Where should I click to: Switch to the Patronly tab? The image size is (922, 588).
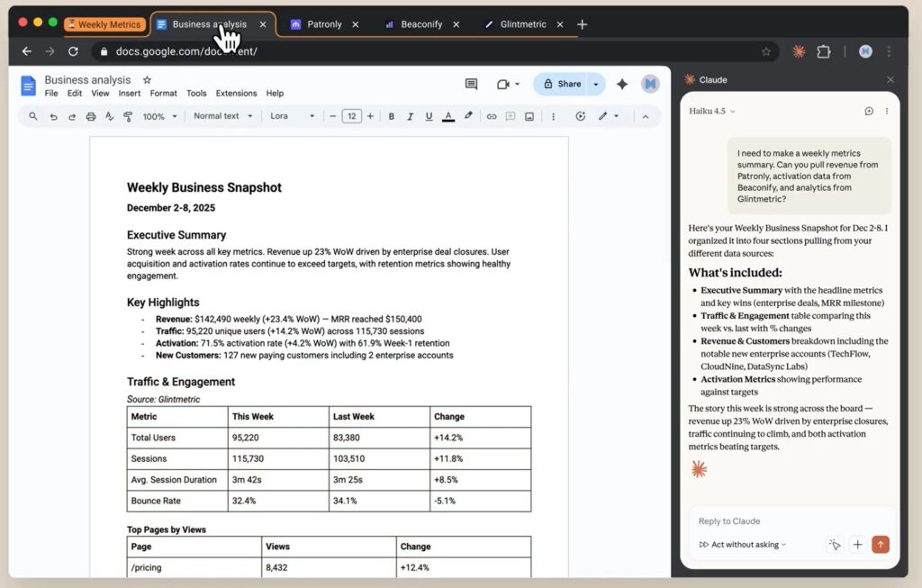[x=324, y=24]
